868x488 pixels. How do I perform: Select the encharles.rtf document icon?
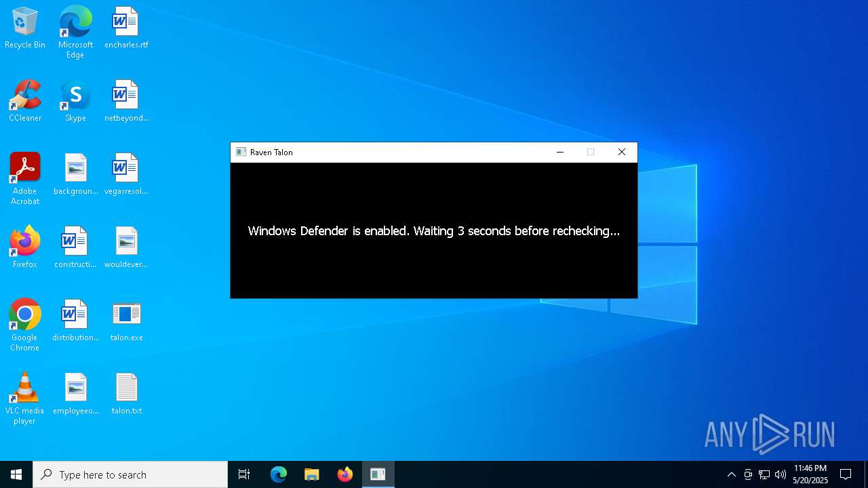(126, 28)
